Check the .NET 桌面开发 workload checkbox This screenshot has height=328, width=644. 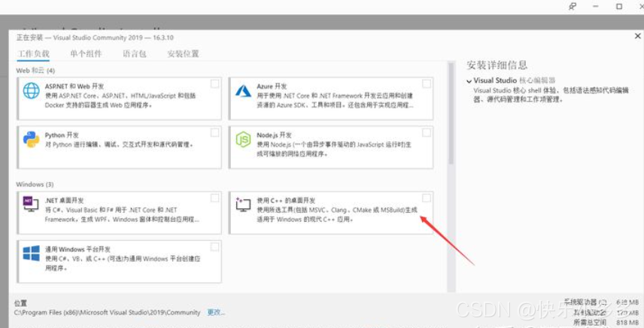click(x=215, y=199)
